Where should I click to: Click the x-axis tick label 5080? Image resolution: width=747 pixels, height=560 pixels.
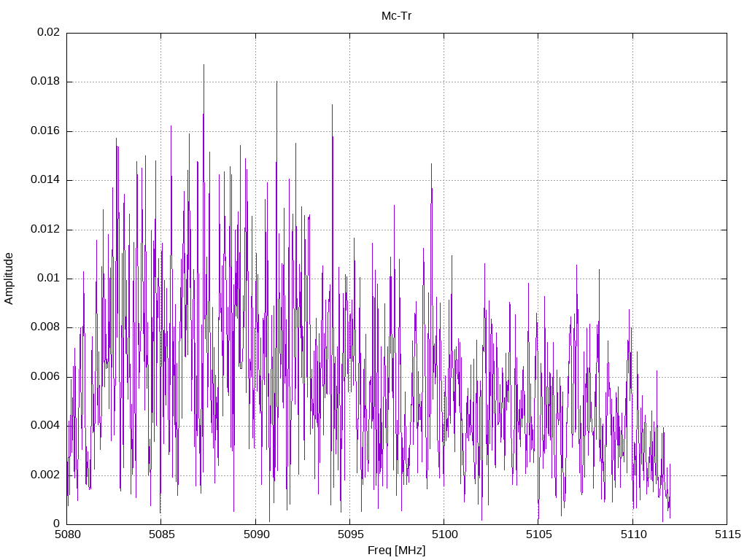[67, 534]
